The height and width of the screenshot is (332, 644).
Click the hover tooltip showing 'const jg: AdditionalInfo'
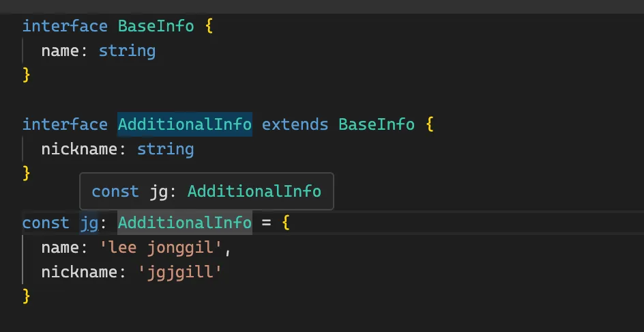[x=206, y=191]
